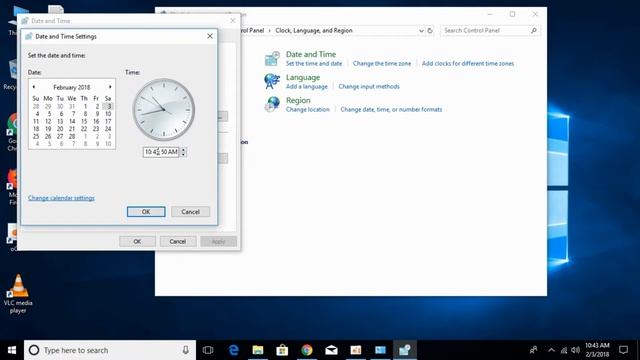Image resolution: width=640 pixels, height=360 pixels.
Task: Click OK in Date and Time Settings
Action: click(x=146, y=212)
